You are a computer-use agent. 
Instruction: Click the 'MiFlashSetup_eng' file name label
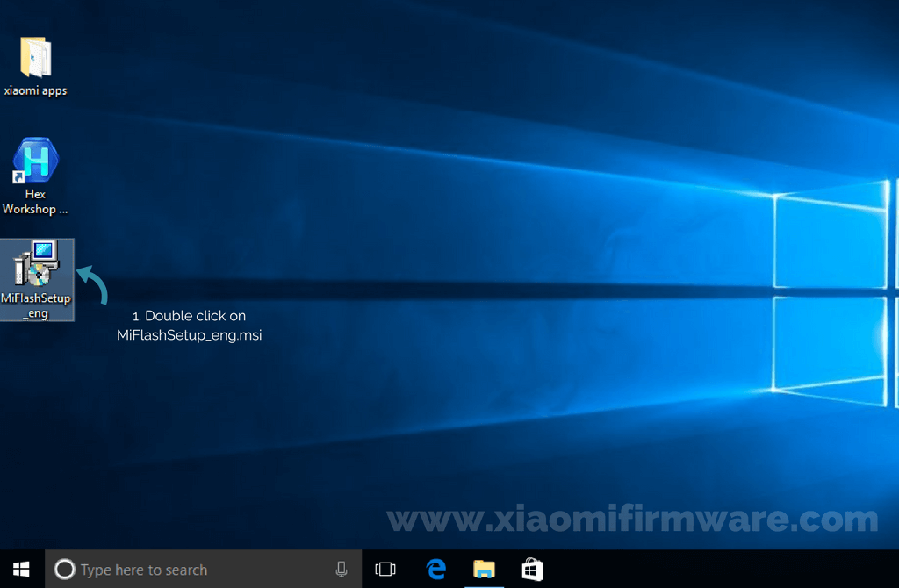[36, 305]
